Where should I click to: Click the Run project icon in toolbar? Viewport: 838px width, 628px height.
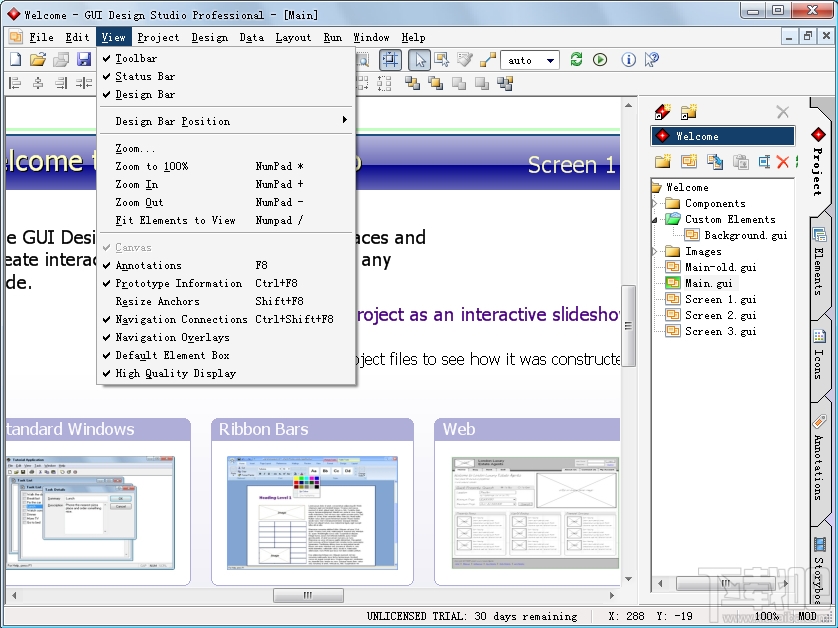pyautogui.click(x=600, y=59)
